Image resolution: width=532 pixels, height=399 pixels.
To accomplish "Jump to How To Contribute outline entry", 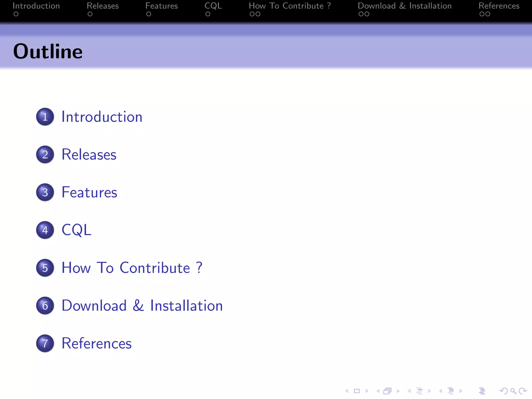I will pos(132,268).
